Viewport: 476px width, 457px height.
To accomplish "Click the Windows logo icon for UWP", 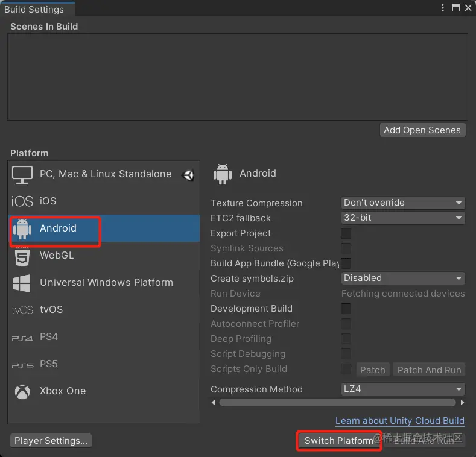I will pyautogui.click(x=22, y=283).
